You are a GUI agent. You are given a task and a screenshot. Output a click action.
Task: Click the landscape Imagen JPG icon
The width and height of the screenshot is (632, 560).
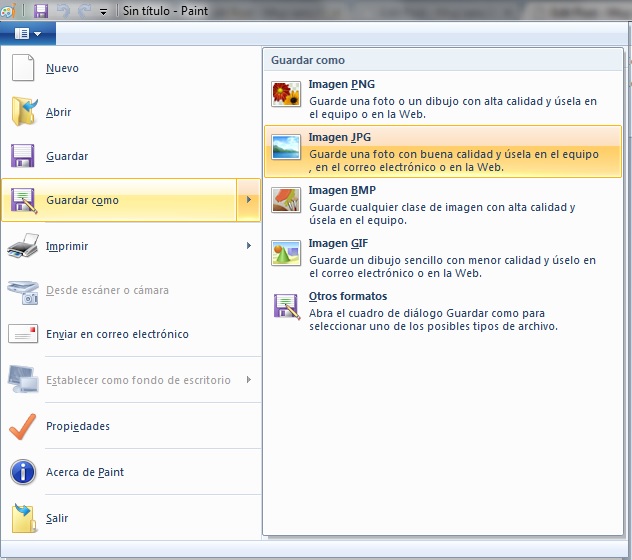pyautogui.click(x=286, y=147)
